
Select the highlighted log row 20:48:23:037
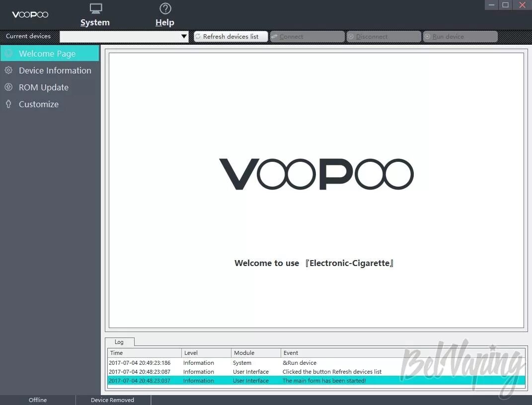pos(316,381)
